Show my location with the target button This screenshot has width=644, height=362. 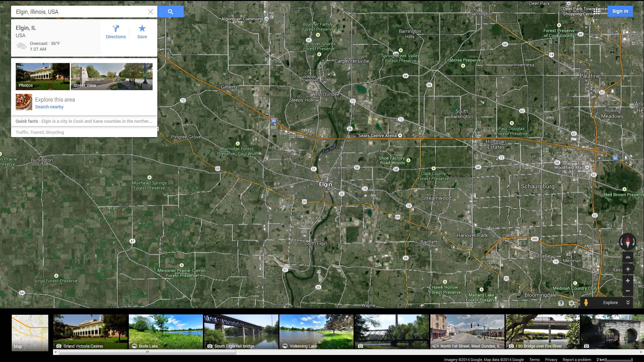pos(628,269)
